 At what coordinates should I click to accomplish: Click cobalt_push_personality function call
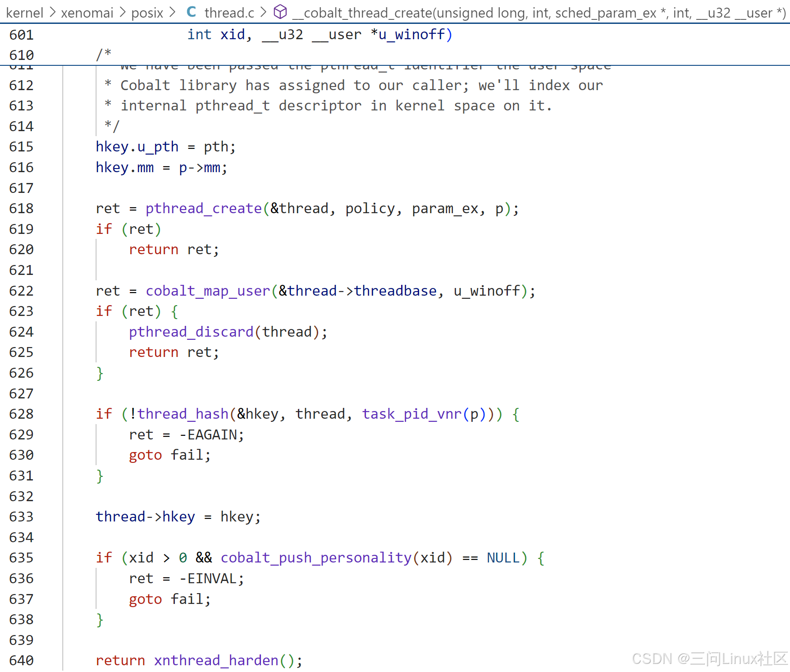[316, 558]
